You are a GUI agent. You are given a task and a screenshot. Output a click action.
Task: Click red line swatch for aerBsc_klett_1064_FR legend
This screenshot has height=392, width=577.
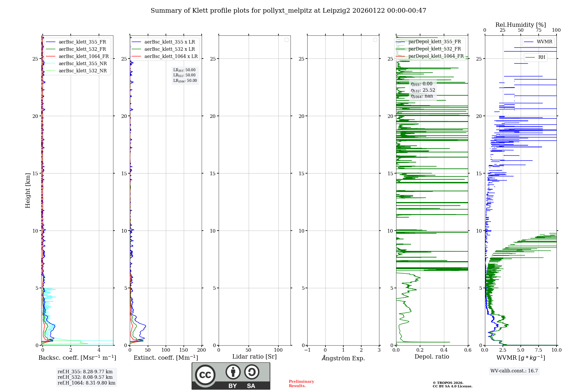[x=50, y=56]
